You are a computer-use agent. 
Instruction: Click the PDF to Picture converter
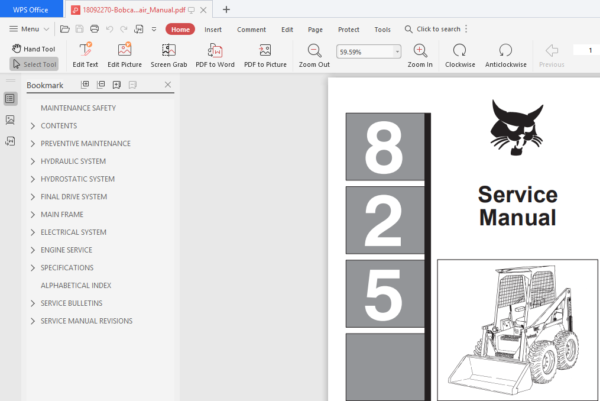pyautogui.click(x=265, y=55)
